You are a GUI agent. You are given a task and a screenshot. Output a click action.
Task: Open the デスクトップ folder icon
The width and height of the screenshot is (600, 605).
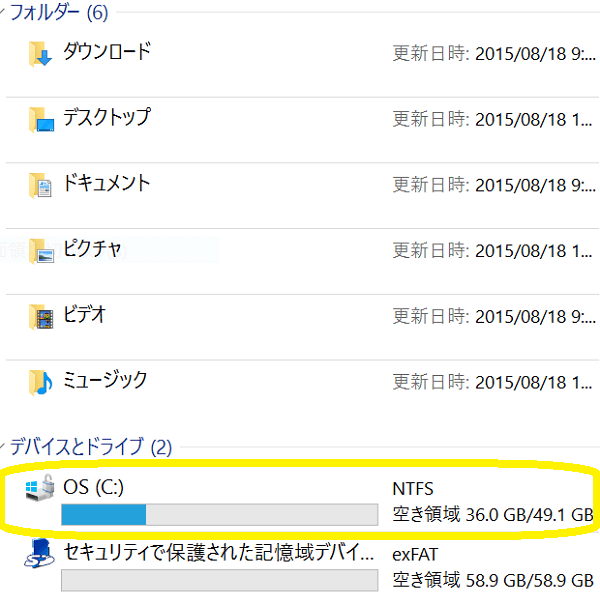pos(41,120)
